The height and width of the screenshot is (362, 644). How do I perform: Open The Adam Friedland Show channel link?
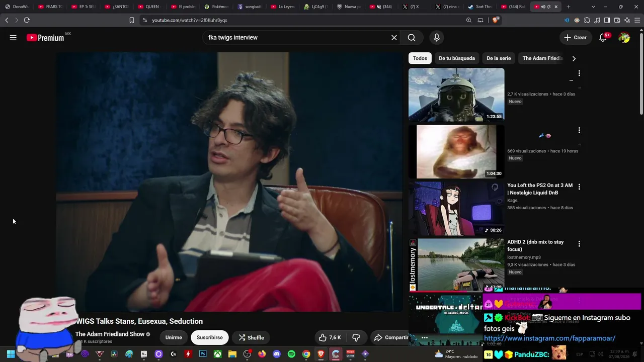click(x=110, y=334)
